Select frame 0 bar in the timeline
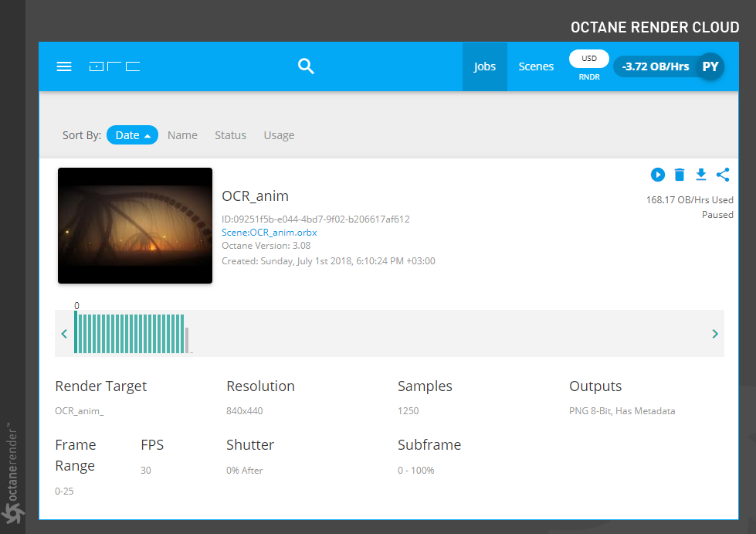The height and width of the screenshot is (534, 756). coord(76,332)
